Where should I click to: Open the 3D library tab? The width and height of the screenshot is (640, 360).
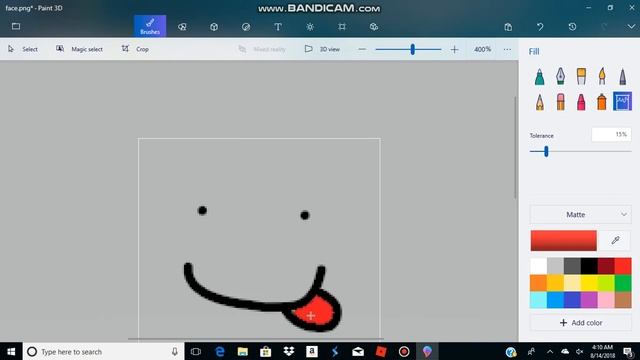[374, 27]
